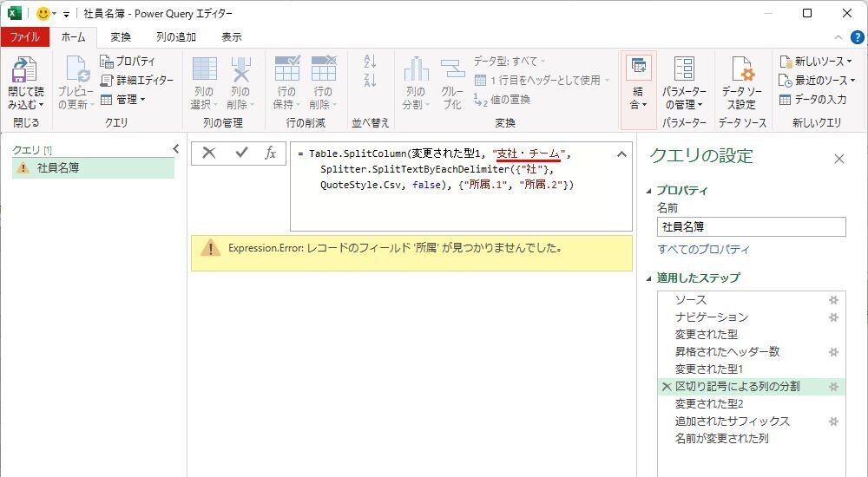Switch to 変換 tab
Viewport: 868px width, 477px height.
point(121,37)
